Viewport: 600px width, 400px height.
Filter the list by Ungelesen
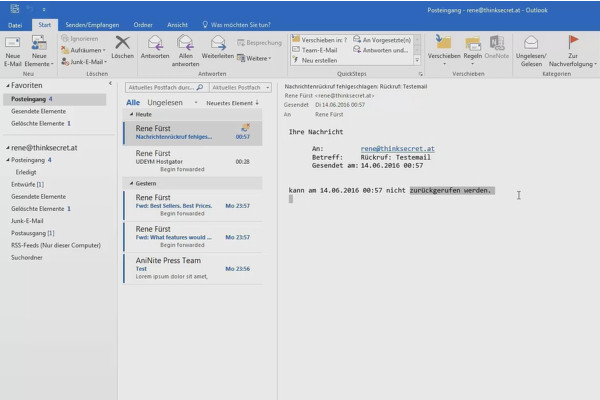165,103
